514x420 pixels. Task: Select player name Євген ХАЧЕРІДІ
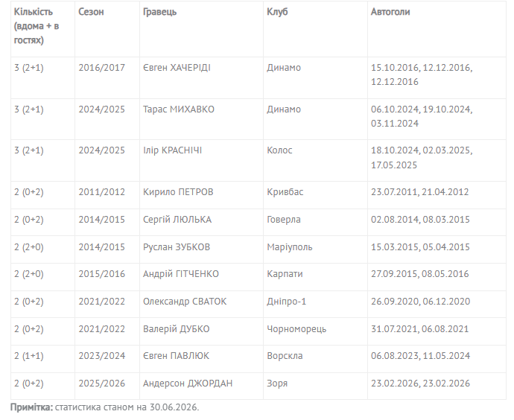[177, 68]
